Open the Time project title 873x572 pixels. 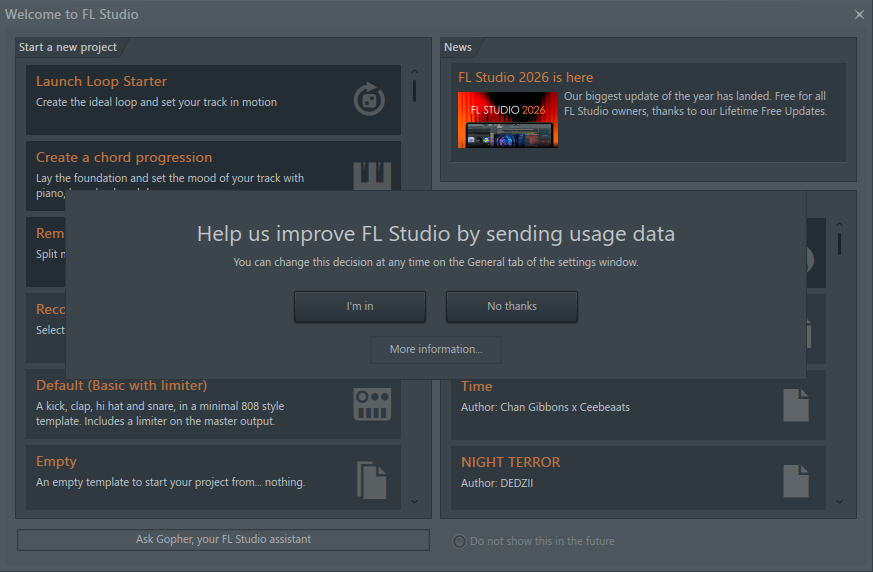[x=477, y=387]
